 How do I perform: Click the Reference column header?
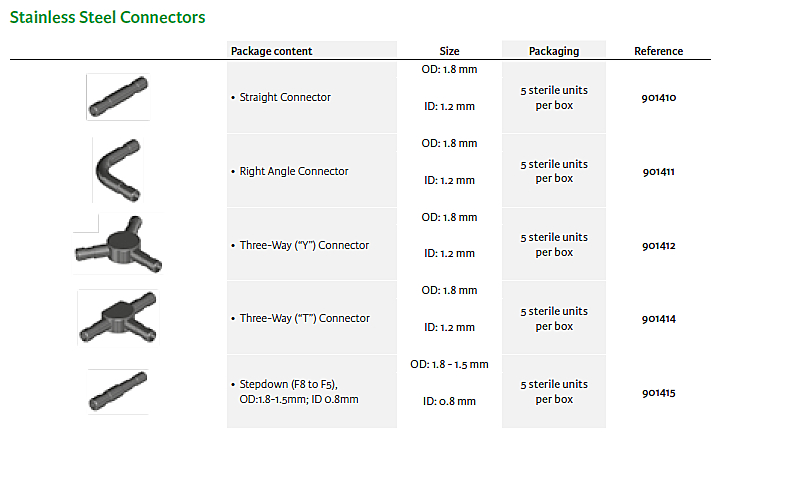pyautogui.click(x=658, y=51)
